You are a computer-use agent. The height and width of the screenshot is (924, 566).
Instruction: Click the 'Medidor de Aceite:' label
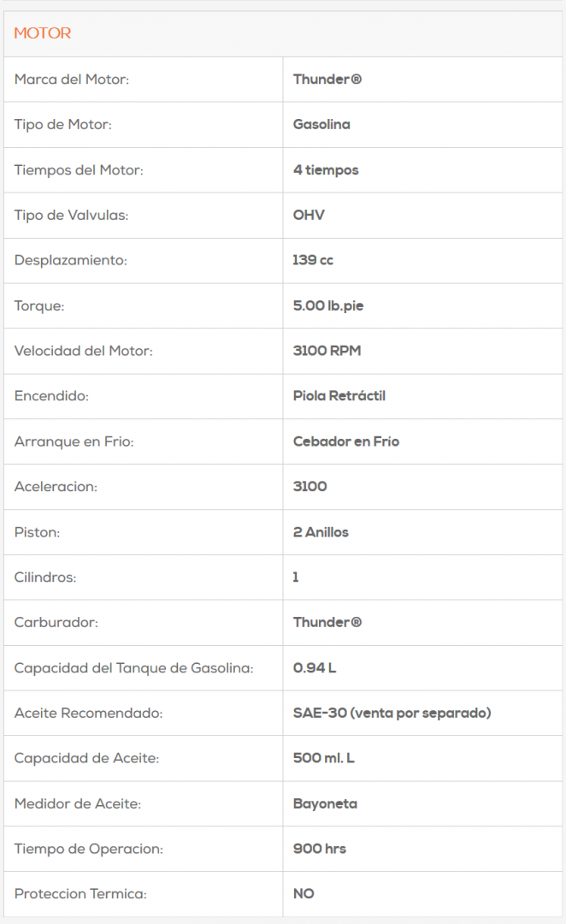(78, 803)
